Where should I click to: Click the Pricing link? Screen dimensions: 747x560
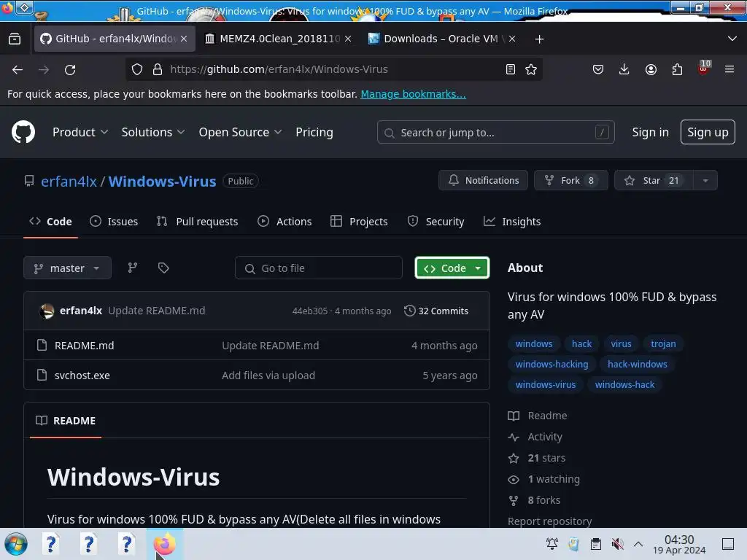coord(314,132)
